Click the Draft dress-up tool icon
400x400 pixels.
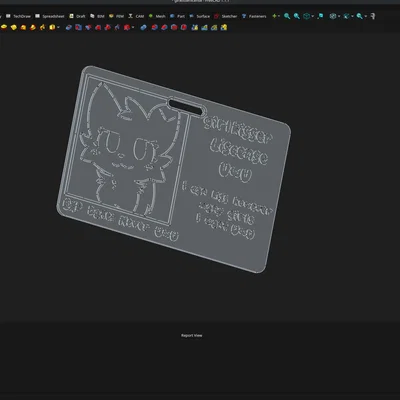(x=174, y=27)
